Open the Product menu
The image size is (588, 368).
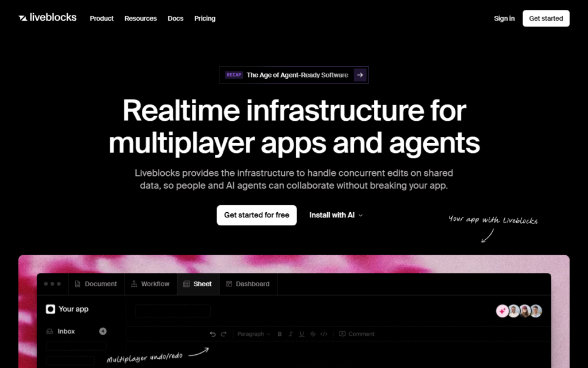click(x=102, y=18)
